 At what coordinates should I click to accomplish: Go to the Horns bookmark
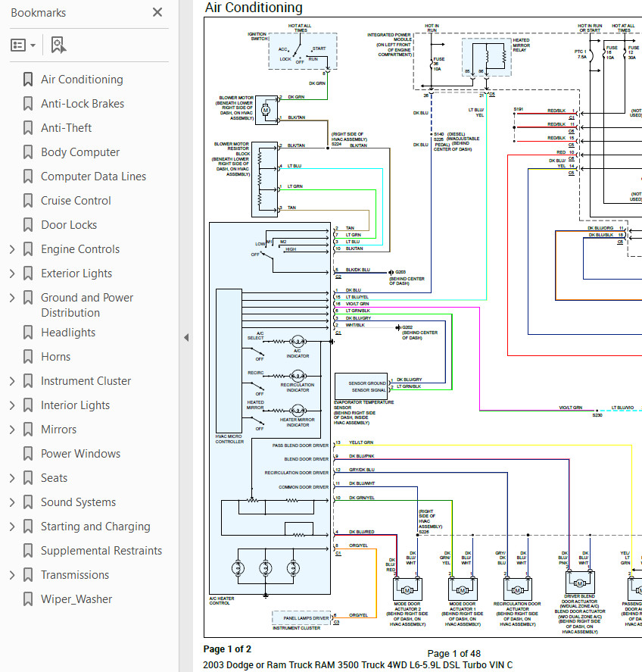click(x=56, y=357)
